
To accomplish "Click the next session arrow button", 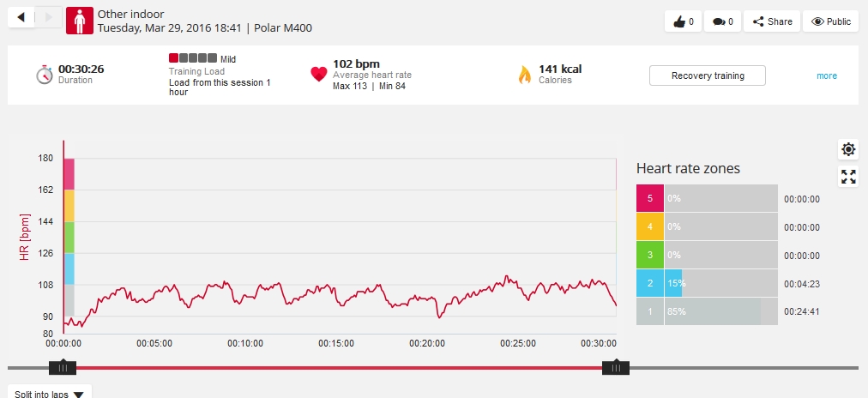I will [x=49, y=17].
